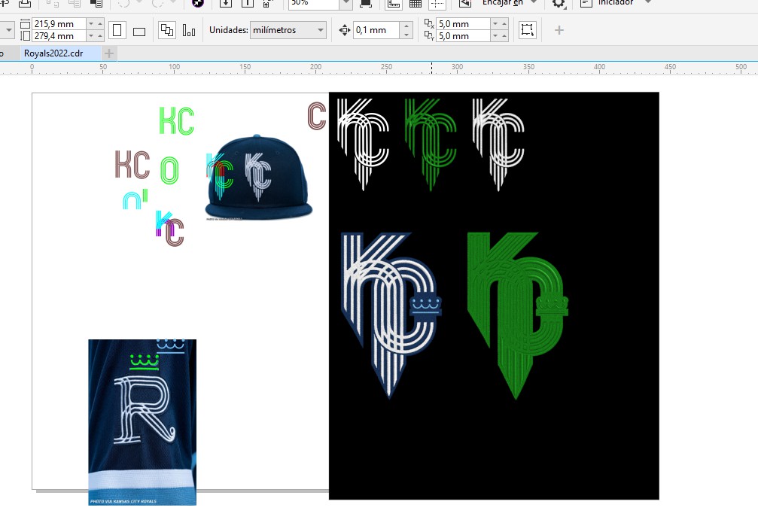Click the quick customize plus button
Viewport: 758px width, 532px height.
tap(559, 30)
